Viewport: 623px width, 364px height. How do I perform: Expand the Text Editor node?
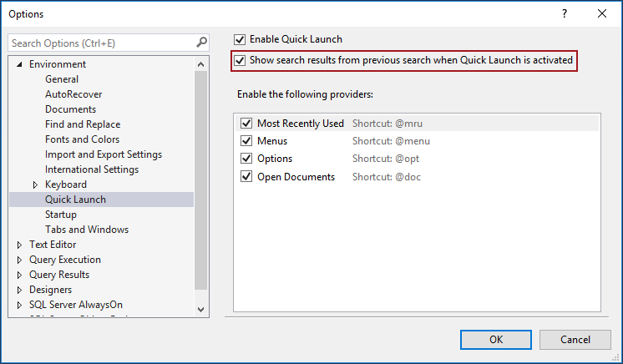(x=20, y=245)
